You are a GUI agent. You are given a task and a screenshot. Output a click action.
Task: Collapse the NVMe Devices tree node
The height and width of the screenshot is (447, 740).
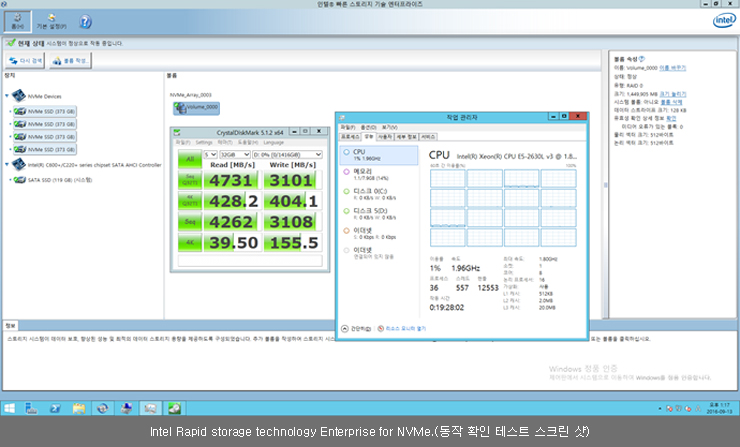(7, 96)
